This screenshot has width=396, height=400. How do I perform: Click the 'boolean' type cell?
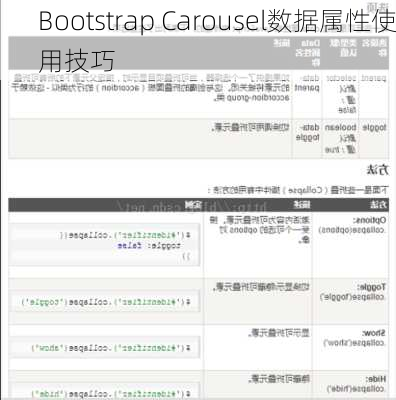341,138
